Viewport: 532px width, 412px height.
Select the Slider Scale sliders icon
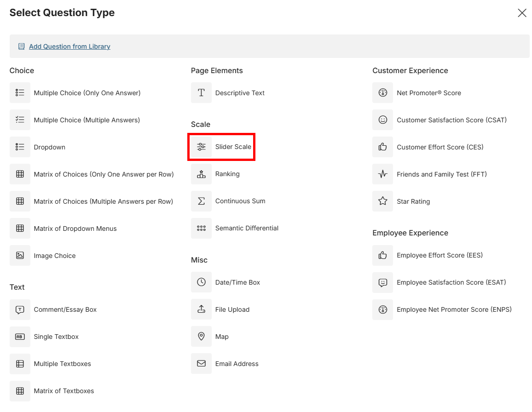coord(201,147)
